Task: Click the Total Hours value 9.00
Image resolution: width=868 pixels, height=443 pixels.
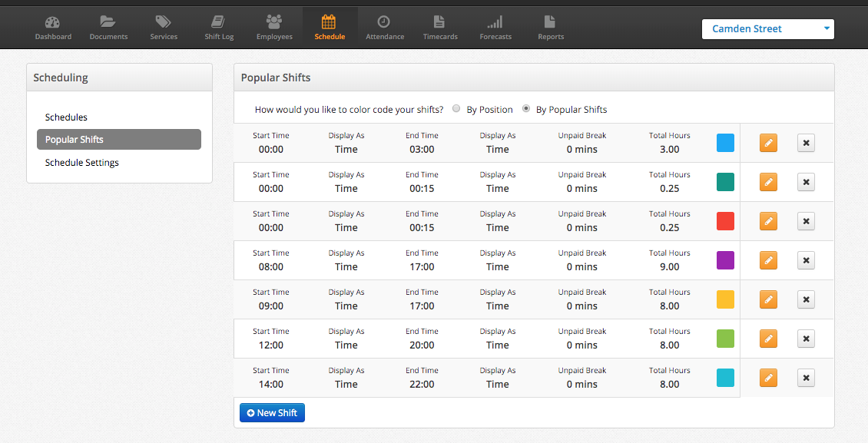Action: (669, 266)
